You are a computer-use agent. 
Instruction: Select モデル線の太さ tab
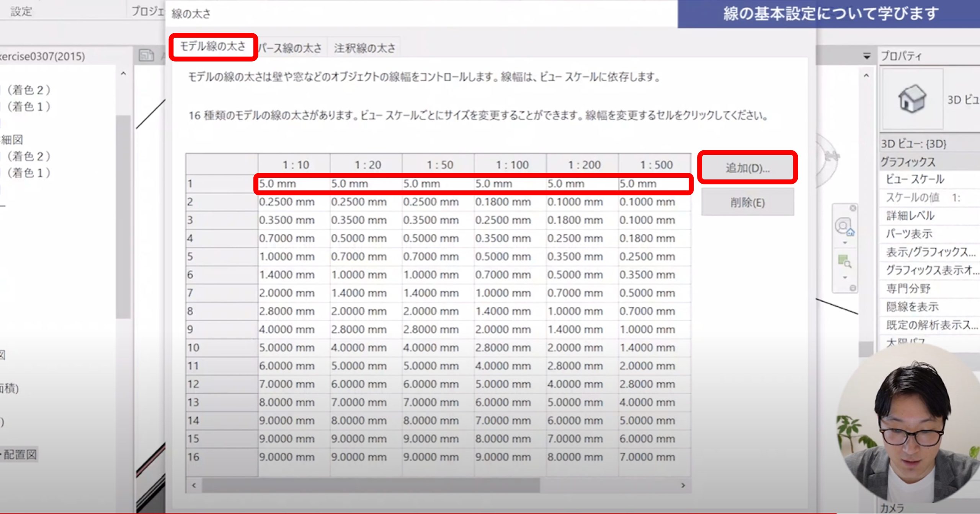213,47
